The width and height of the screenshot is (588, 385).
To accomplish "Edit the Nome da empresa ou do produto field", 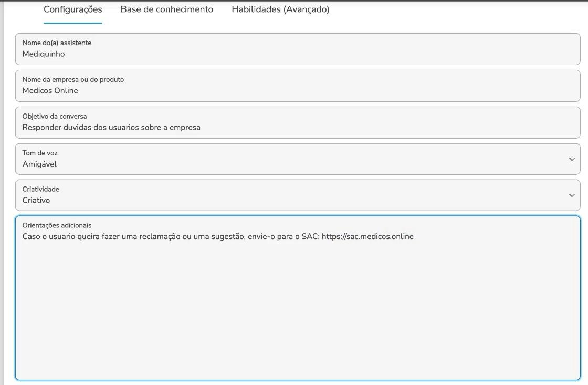I will pos(298,86).
